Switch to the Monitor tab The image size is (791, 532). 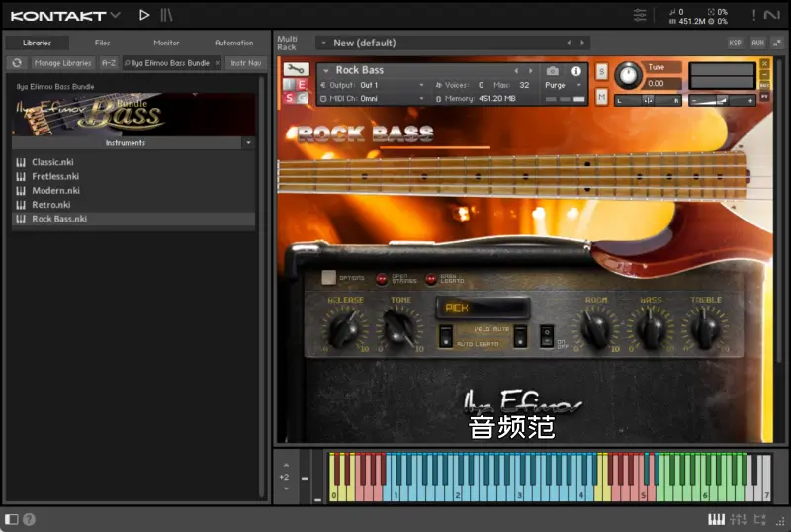[166, 43]
